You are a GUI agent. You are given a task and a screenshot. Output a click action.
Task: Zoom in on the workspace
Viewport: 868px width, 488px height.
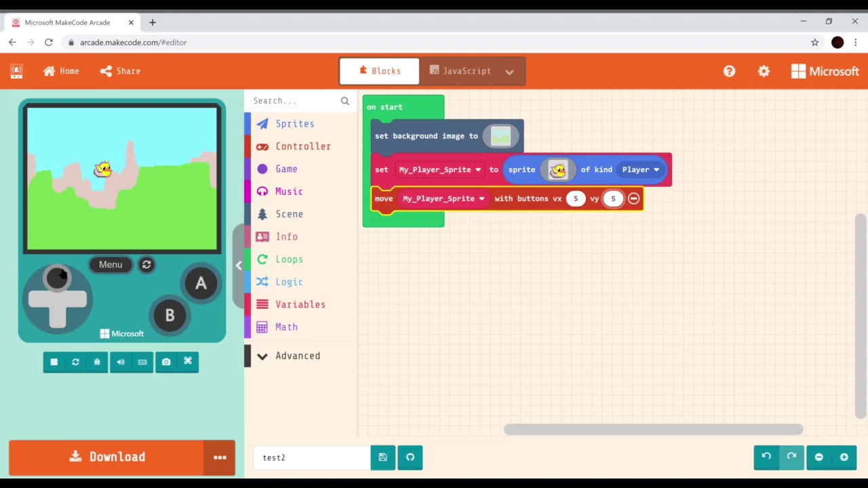click(844, 457)
